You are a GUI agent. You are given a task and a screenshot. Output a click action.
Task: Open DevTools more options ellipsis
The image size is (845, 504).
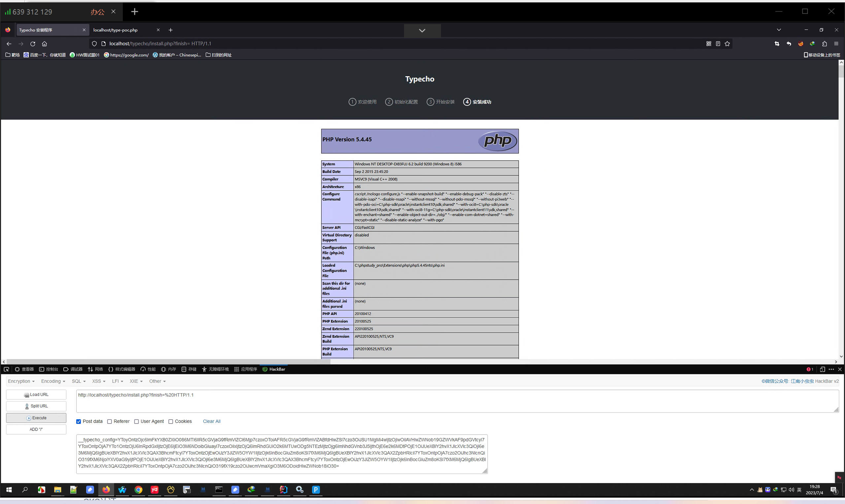(x=831, y=369)
